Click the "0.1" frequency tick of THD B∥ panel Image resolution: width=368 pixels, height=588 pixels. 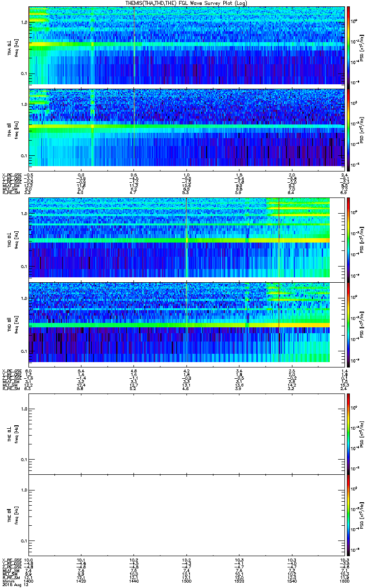click(x=24, y=351)
